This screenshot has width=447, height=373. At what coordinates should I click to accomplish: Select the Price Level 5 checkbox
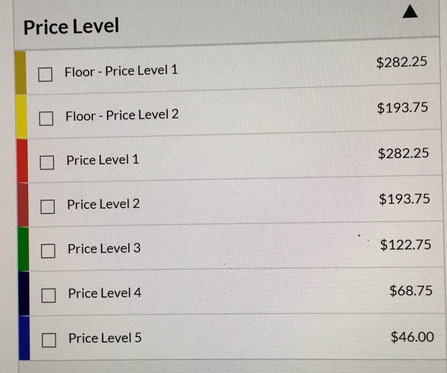(49, 340)
